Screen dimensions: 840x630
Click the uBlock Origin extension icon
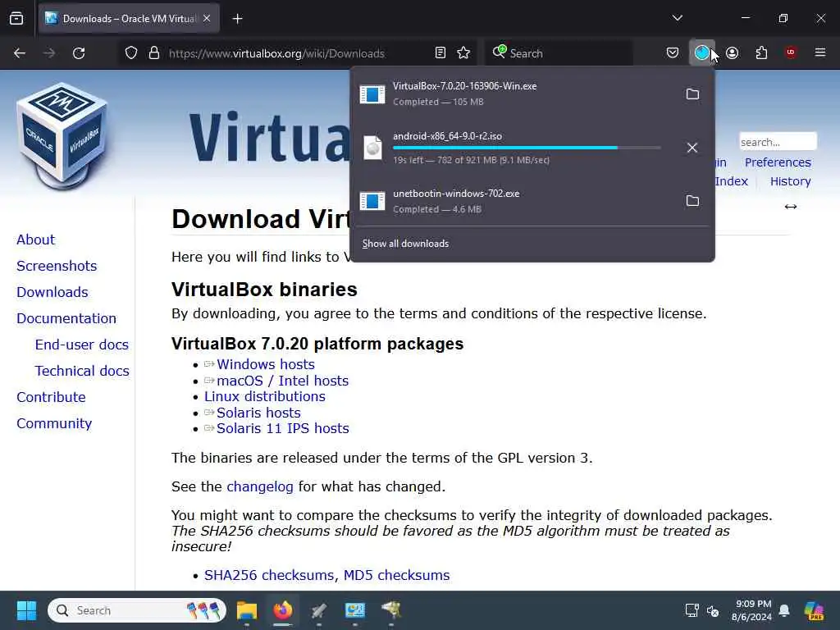[x=791, y=52]
